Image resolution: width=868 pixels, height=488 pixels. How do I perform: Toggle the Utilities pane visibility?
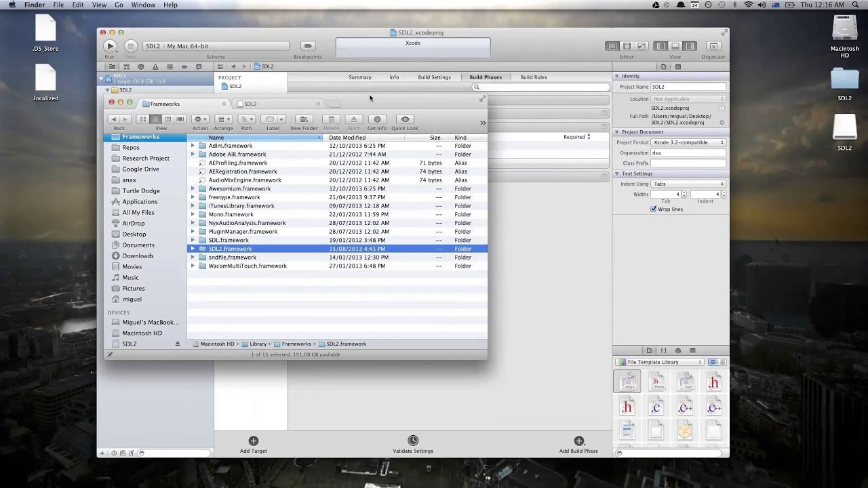coord(690,46)
